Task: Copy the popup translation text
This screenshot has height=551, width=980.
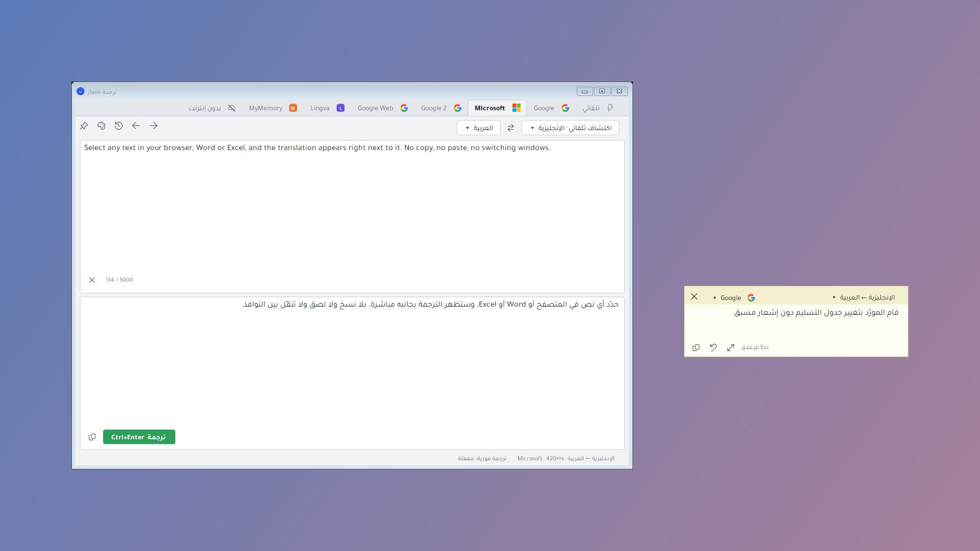Action: (696, 347)
